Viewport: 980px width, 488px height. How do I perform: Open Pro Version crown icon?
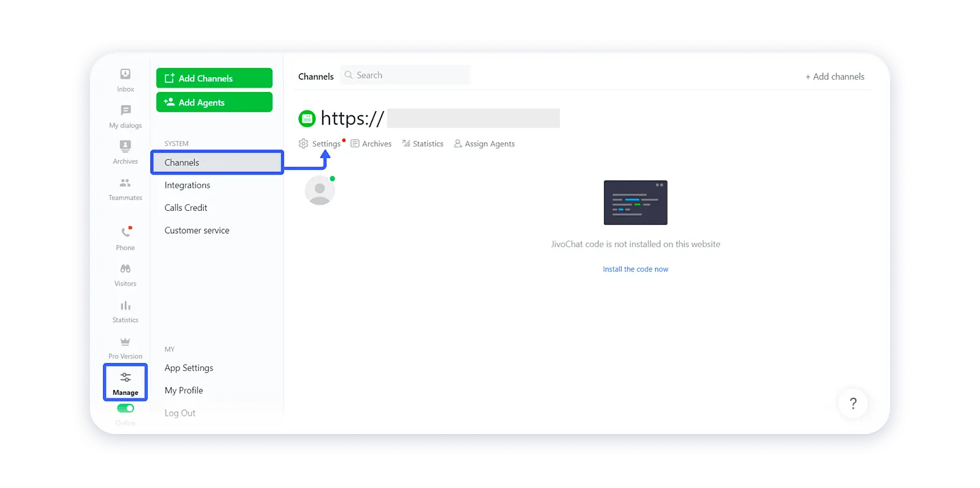(125, 341)
